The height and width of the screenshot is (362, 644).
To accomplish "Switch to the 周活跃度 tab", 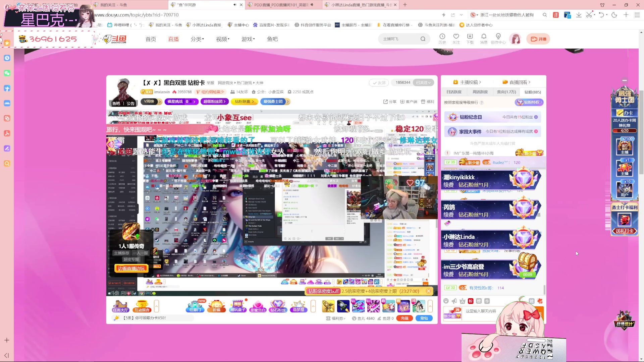I will tap(480, 92).
